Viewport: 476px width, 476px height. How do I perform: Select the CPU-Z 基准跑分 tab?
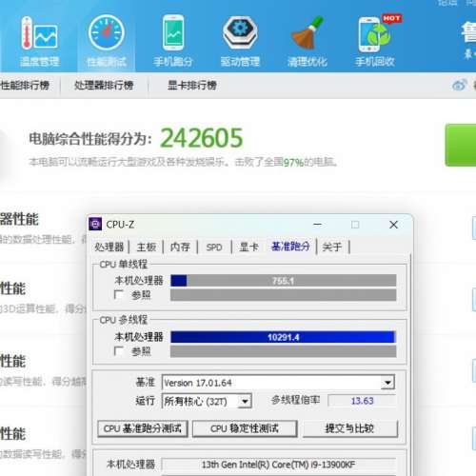[290, 247]
